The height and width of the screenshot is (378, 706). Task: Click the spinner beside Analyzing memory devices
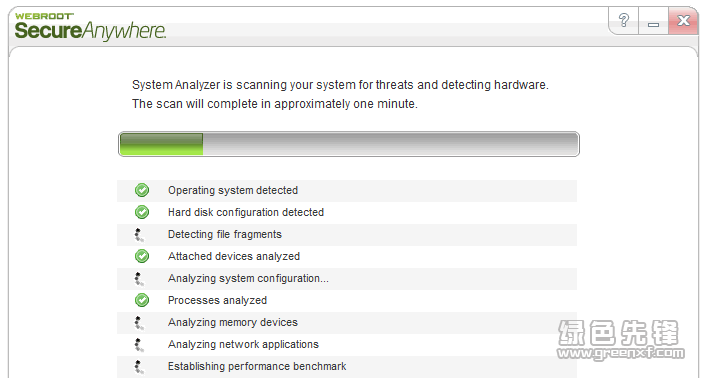pos(139,323)
